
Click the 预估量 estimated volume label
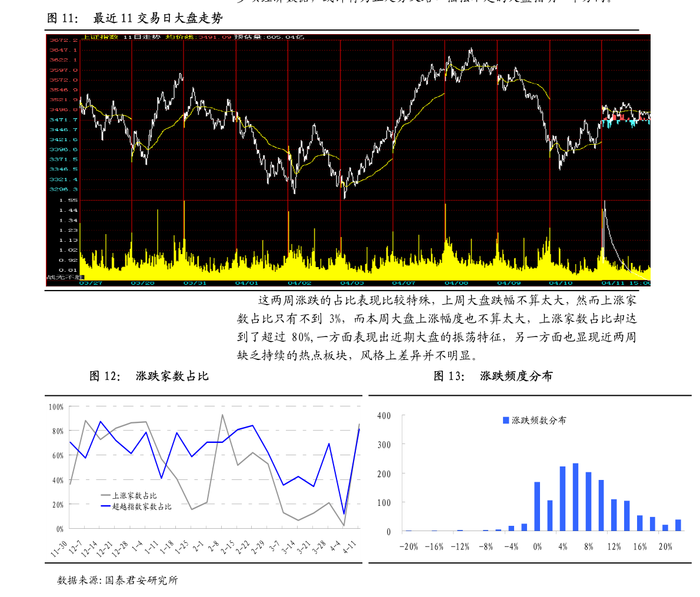coord(248,37)
